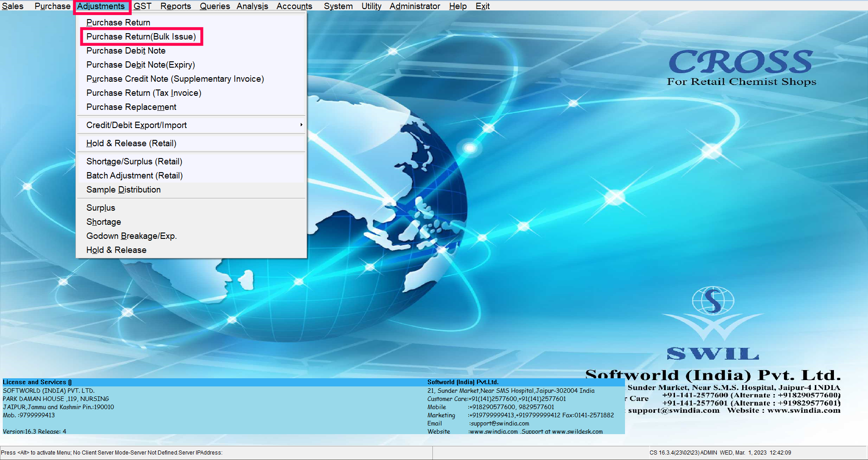Viewport: 868px width, 460px height.
Task: Click Exit in the menu bar
Action: [x=482, y=6]
